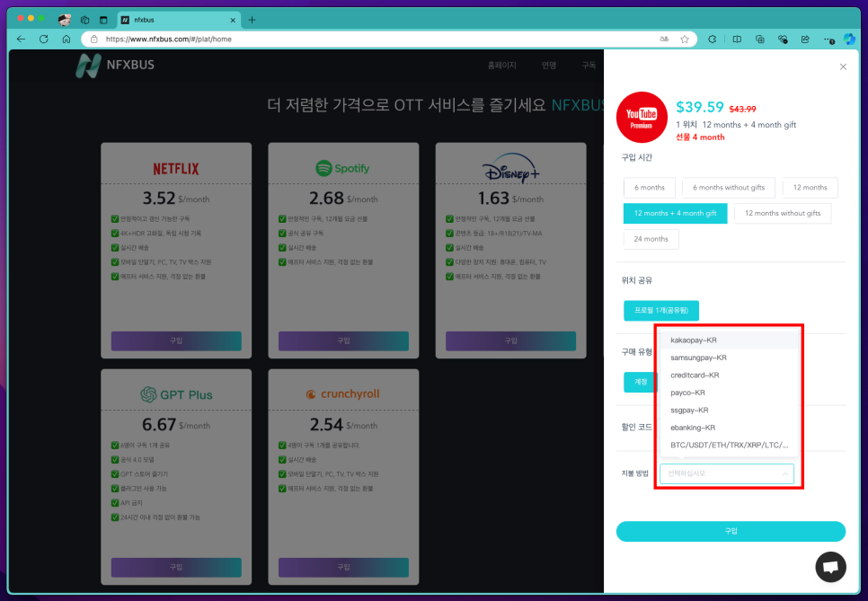The image size is (868, 601).
Task: Select the 프로필 1개(공유됨) sharing option
Action: click(661, 311)
